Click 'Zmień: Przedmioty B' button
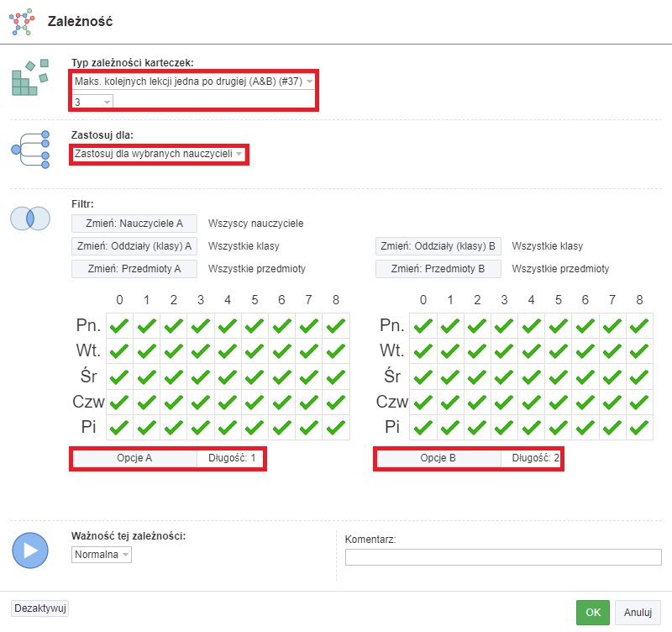The width and height of the screenshot is (672, 632). pos(438,269)
